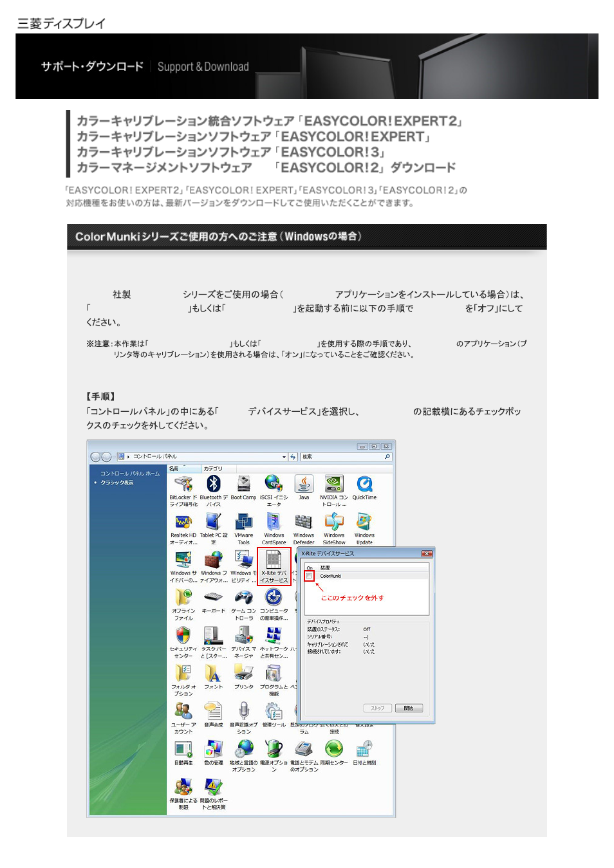Screen dimensions: 614x868
Task: Open the address bar history dropdown arrow
Action: click(284, 457)
